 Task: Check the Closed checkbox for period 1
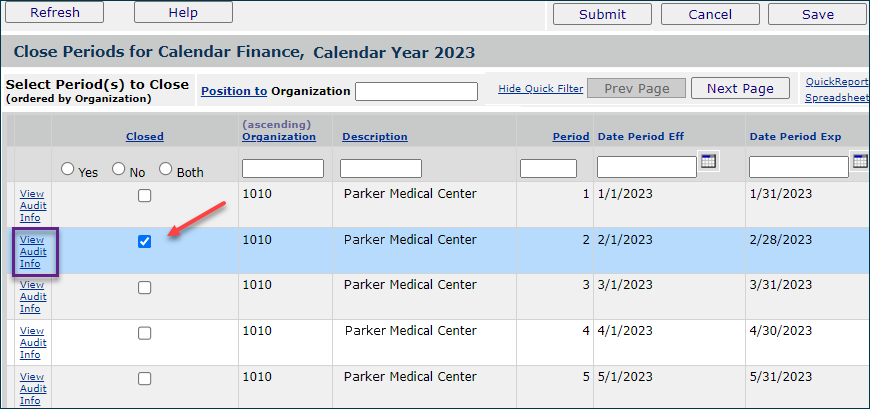tap(145, 196)
